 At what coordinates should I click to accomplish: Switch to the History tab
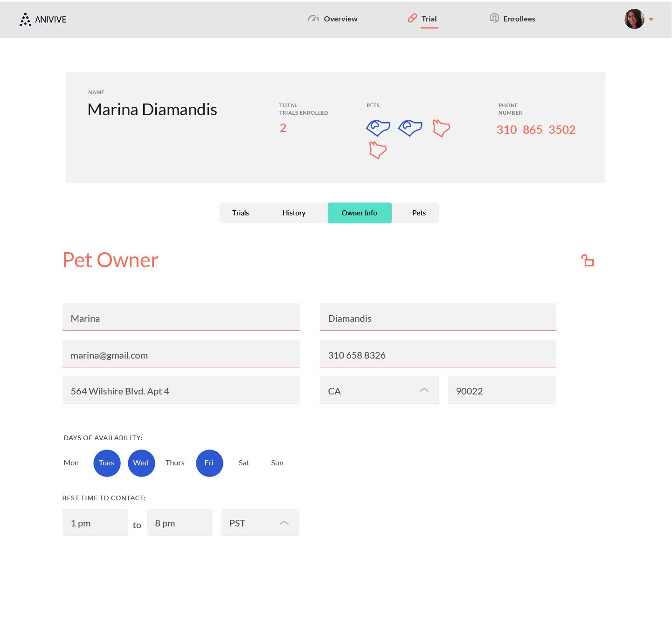tap(294, 213)
